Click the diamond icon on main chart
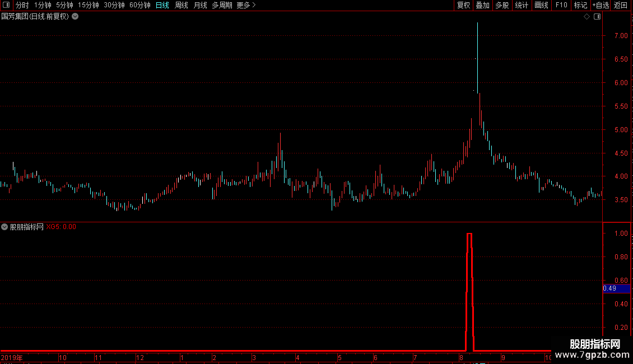Image resolution: width=633 pixels, height=364 pixels. pyautogui.click(x=587, y=17)
